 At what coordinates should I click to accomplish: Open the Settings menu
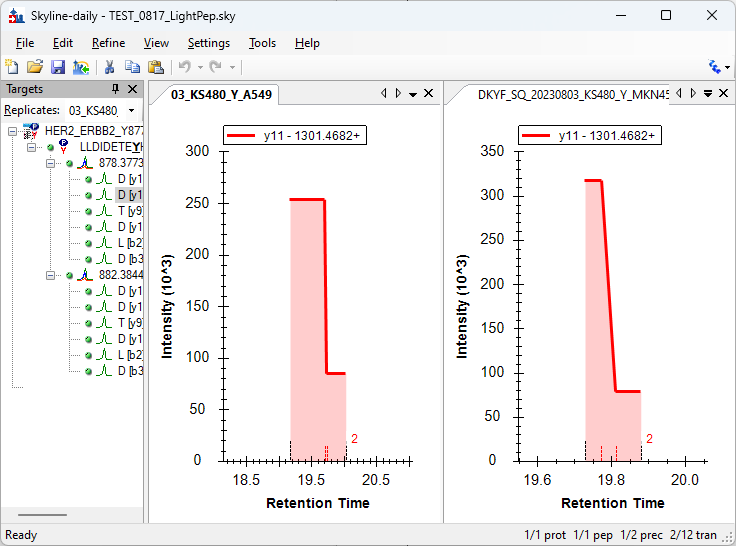208,43
